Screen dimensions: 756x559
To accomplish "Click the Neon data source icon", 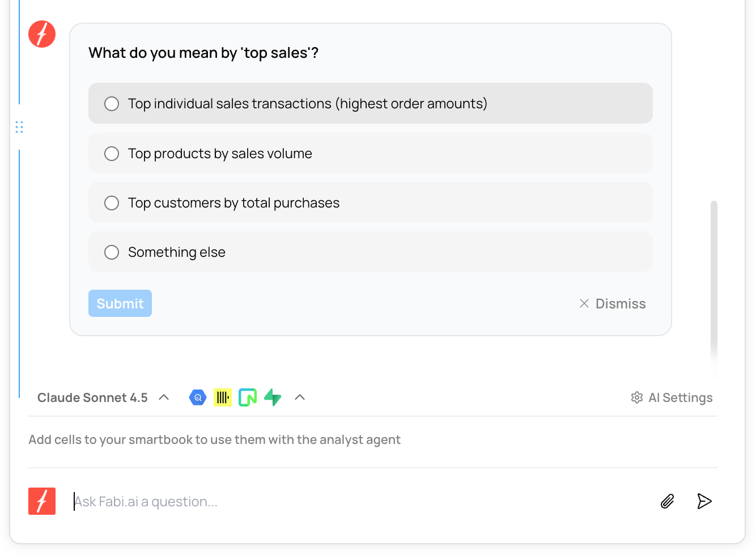I will (248, 397).
